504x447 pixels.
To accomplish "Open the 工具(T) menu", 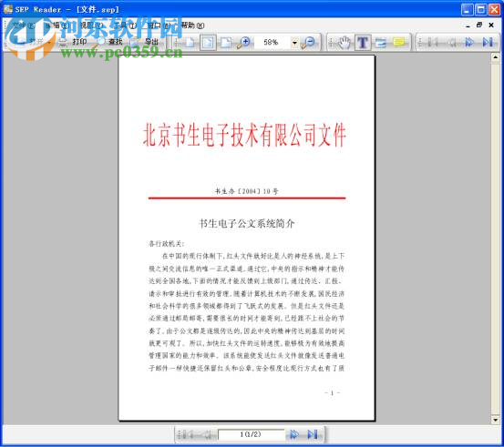I will tap(126, 25).
